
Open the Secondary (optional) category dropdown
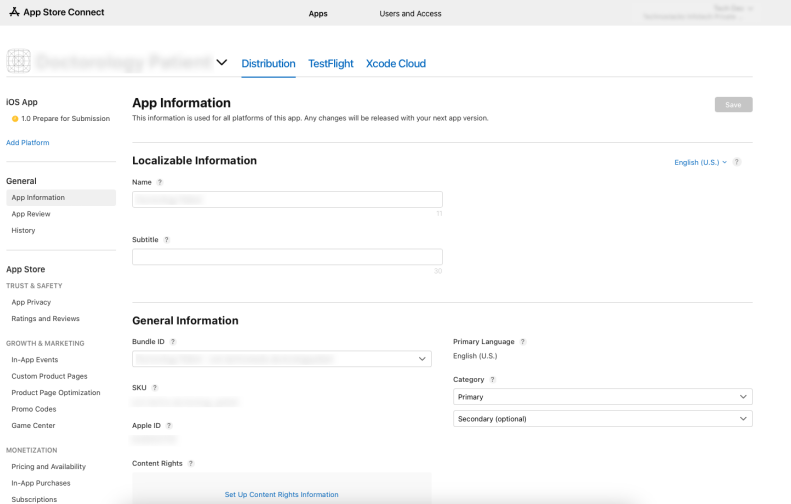pyautogui.click(x=602, y=419)
